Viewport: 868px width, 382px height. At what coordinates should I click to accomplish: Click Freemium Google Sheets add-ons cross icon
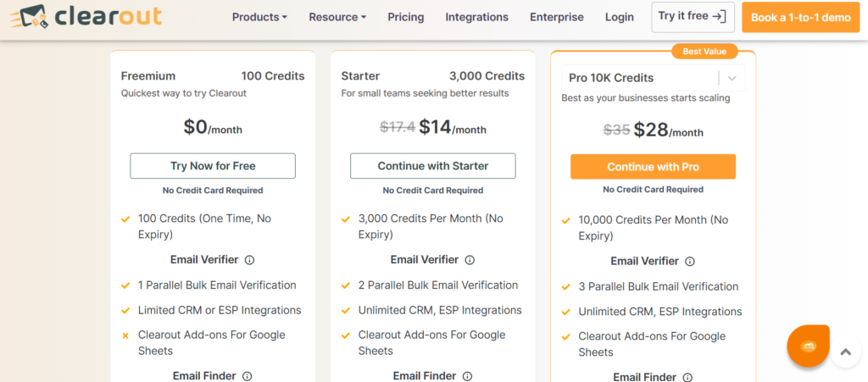coord(125,335)
